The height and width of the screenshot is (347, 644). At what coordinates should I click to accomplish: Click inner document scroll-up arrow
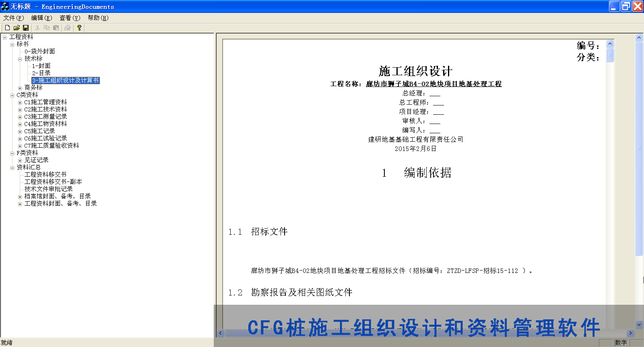coord(610,43)
